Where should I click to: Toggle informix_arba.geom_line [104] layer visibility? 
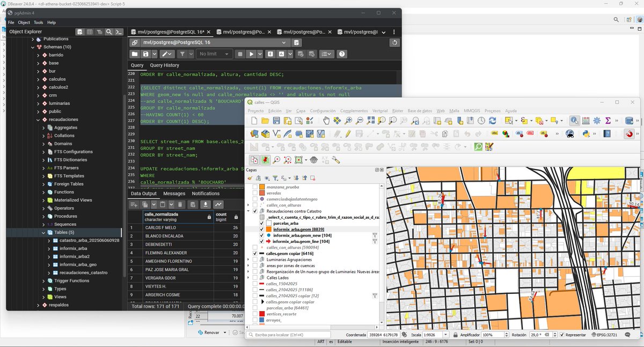pyautogui.click(x=262, y=241)
